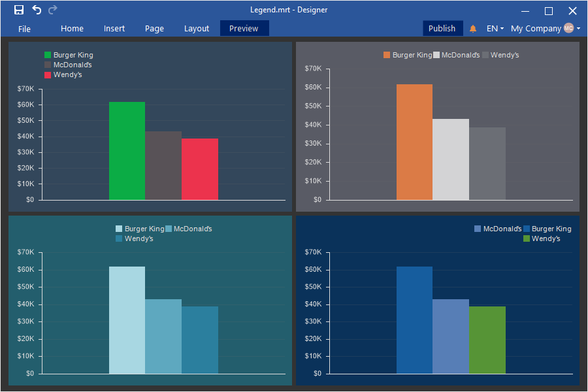Image resolution: width=588 pixels, height=392 pixels.
Task: Click green Wendy's swatch in bottom-right legend
Action: [x=527, y=238]
